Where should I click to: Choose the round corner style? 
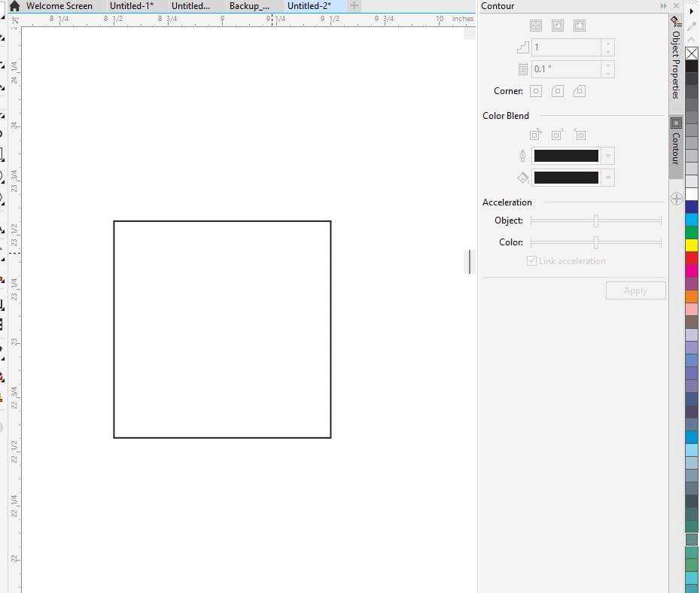pos(557,90)
